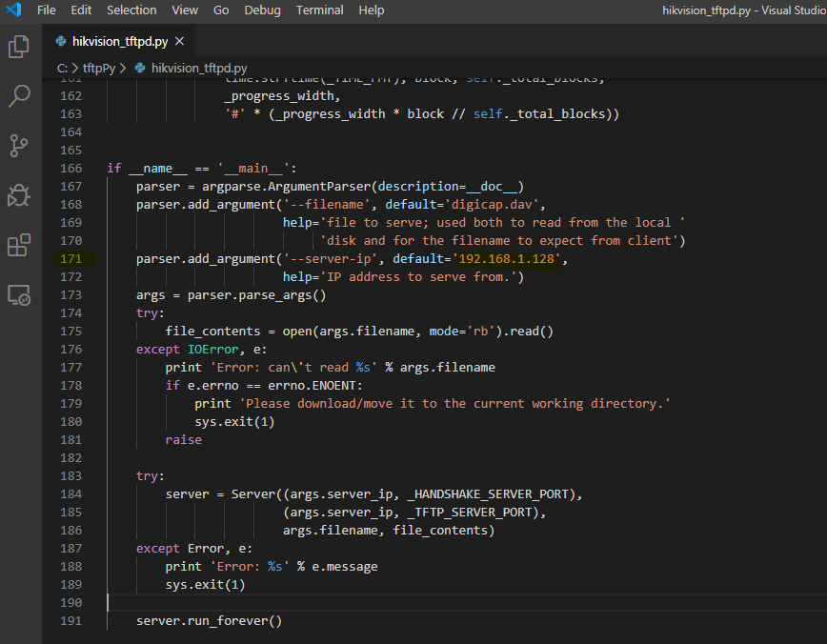Open the Debug view bug icon
Viewport: 827px width, 644px height.
pos(19,195)
